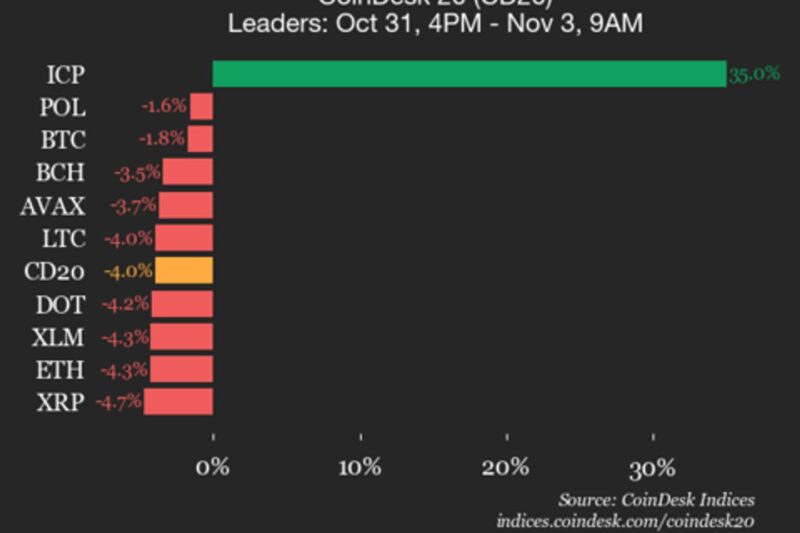Select the CD20 index label

point(54,271)
